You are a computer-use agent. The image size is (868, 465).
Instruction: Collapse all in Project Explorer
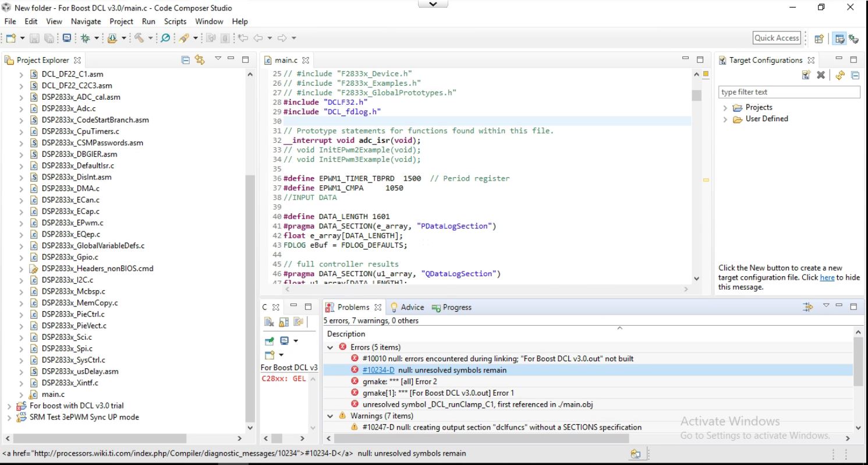186,60
